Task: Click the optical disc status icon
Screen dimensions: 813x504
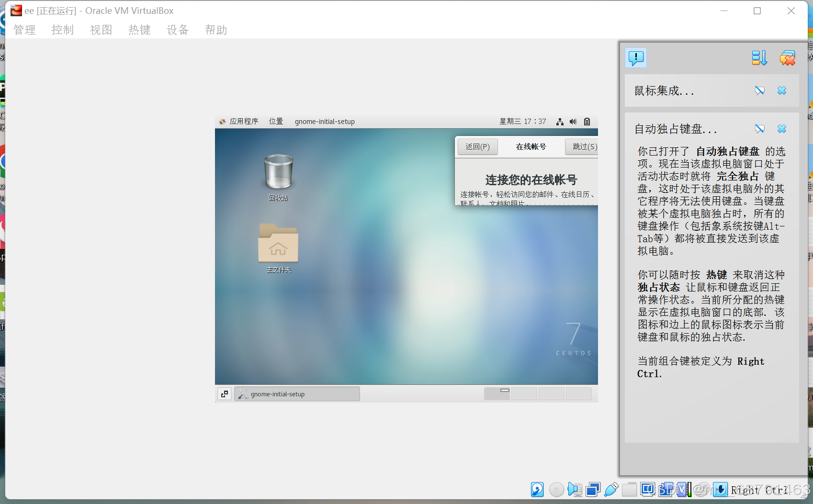Action: click(x=556, y=489)
